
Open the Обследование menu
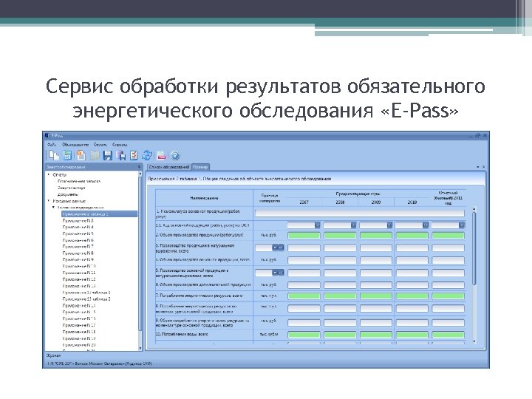coord(75,145)
